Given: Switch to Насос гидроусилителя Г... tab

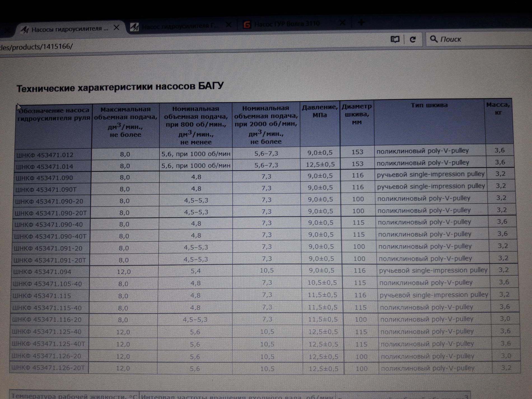Looking at the screenshot, I should point(181,26).
